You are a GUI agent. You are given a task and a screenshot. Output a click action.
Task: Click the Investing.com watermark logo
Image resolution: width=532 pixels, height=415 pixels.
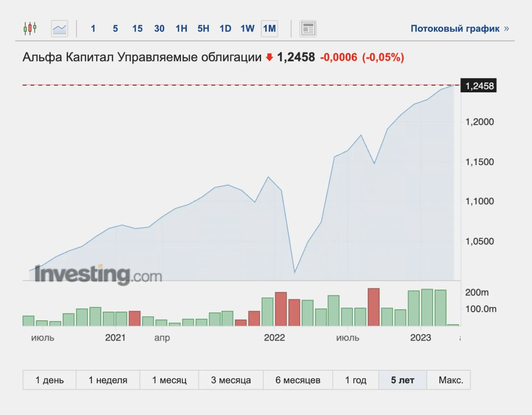coord(98,274)
